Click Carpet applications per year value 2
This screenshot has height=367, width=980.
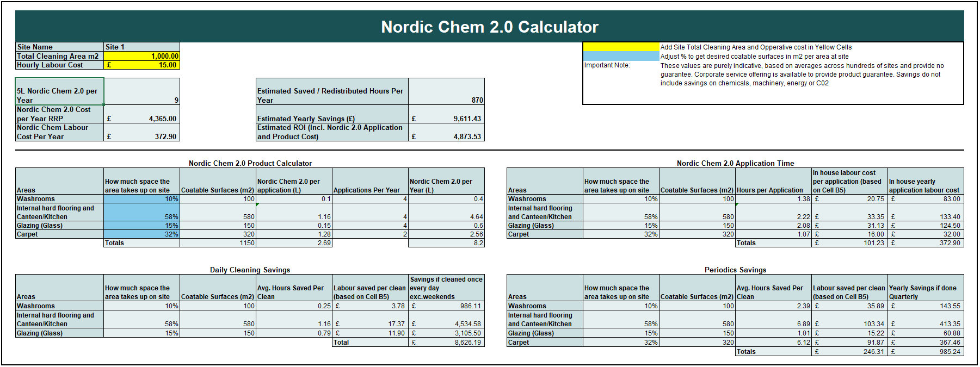[370, 234]
